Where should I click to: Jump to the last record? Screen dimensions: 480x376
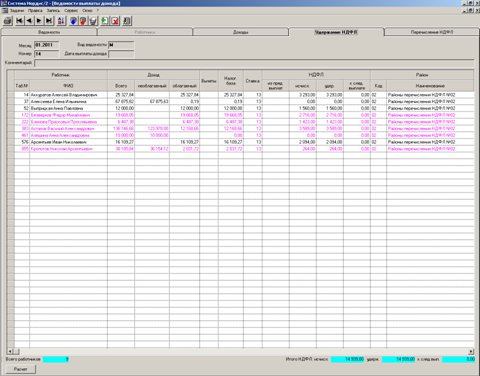[49, 21]
